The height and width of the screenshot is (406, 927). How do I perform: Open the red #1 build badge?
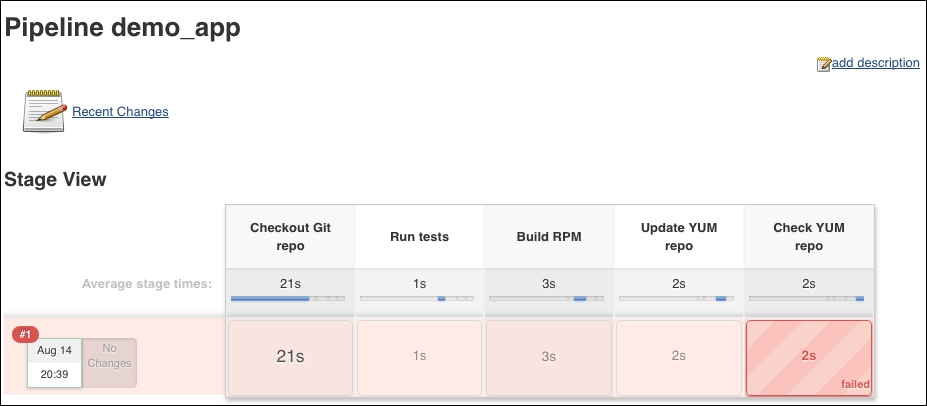pyautogui.click(x=25, y=334)
